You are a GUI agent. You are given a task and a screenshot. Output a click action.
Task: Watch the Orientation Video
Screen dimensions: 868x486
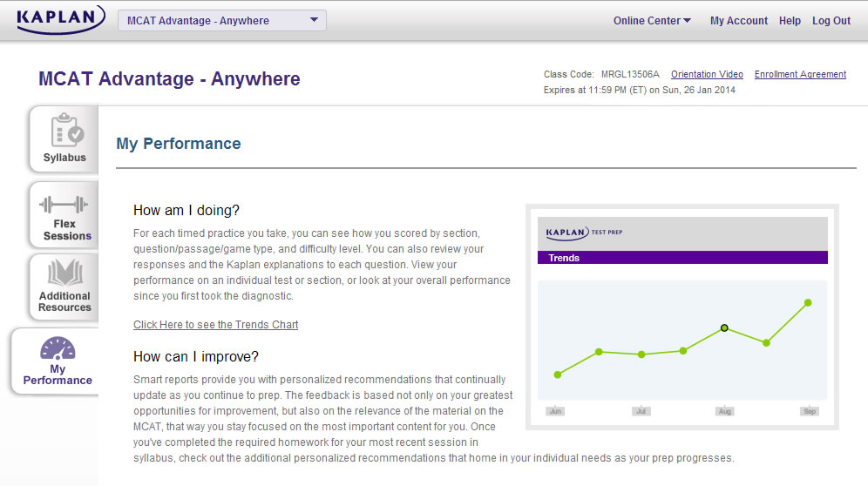pyautogui.click(x=707, y=74)
